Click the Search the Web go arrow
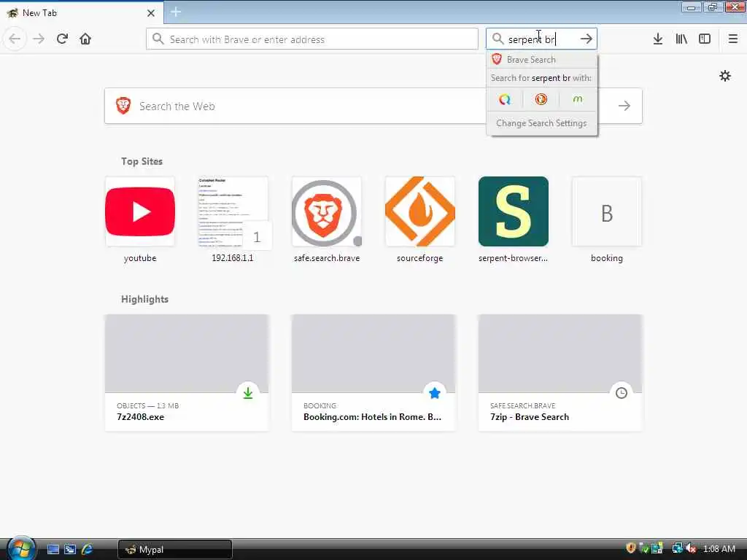The width and height of the screenshot is (747, 560). 624,106
